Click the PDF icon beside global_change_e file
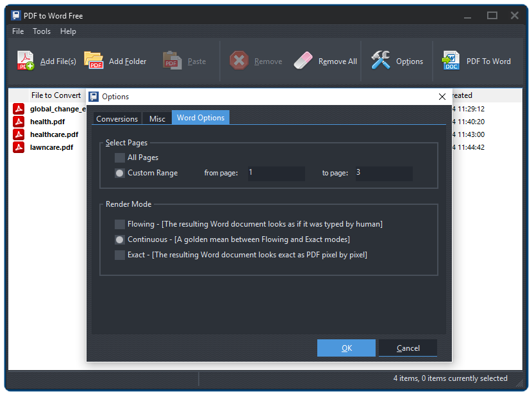 coord(19,109)
